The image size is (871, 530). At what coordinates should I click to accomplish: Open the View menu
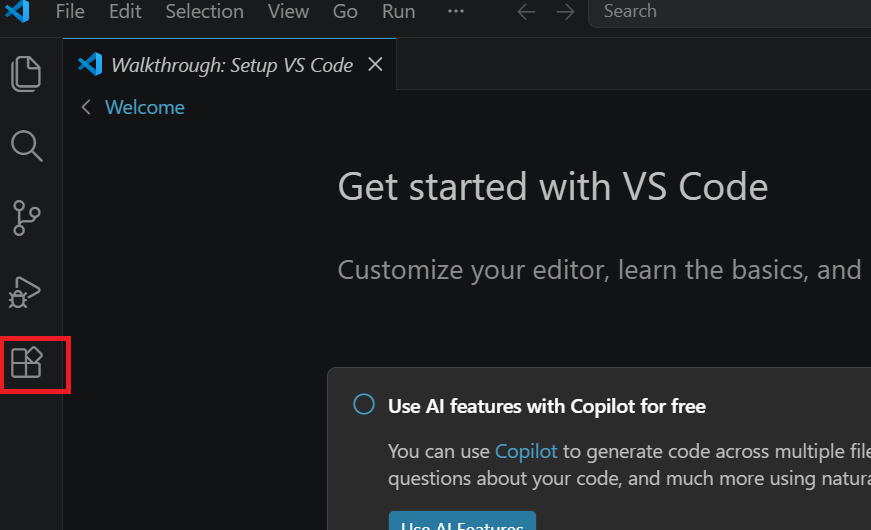[x=288, y=12]
